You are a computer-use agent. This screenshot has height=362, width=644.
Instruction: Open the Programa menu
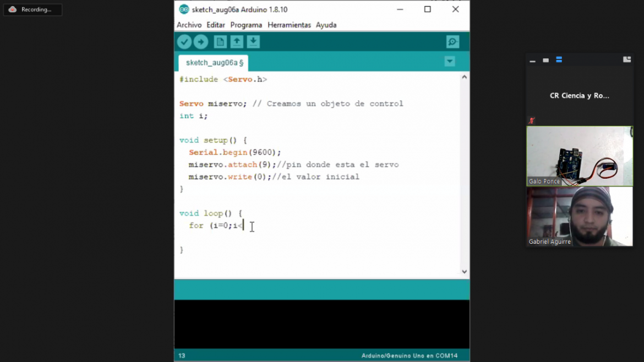coord(246,25)
